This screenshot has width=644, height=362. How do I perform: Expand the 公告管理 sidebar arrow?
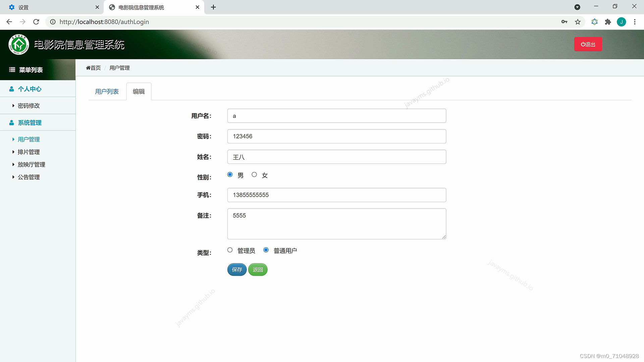13,177
